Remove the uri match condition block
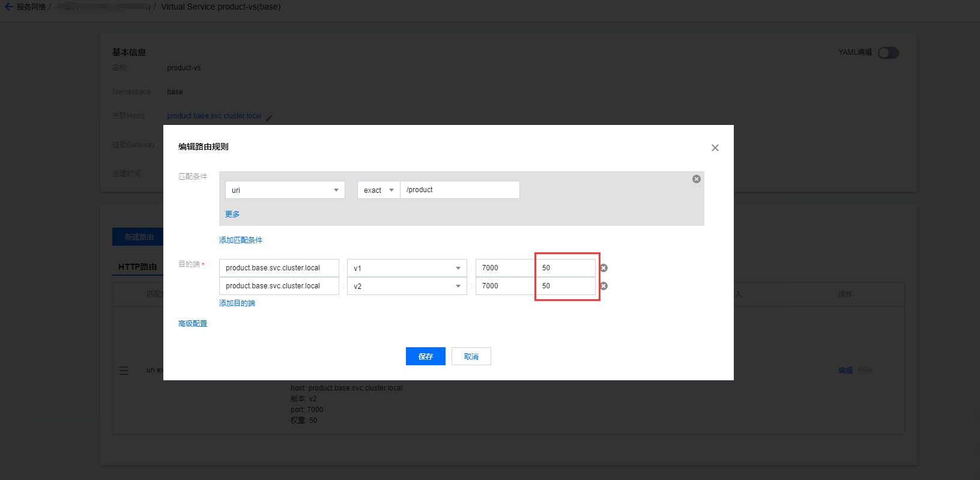The width and height of the screenshot is (980, 480). tap(696, 179)
